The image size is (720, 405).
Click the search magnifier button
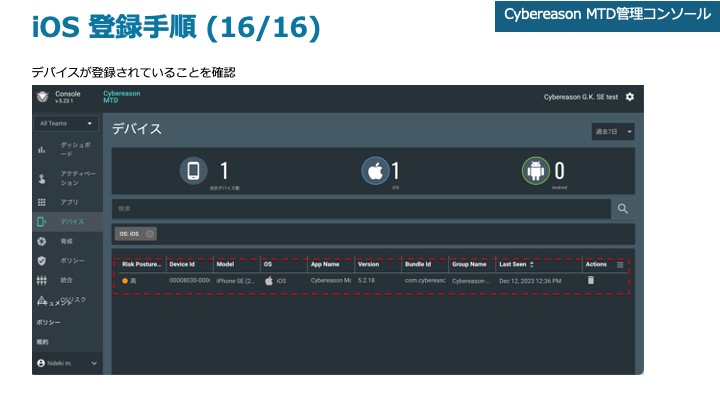[623, 208]
